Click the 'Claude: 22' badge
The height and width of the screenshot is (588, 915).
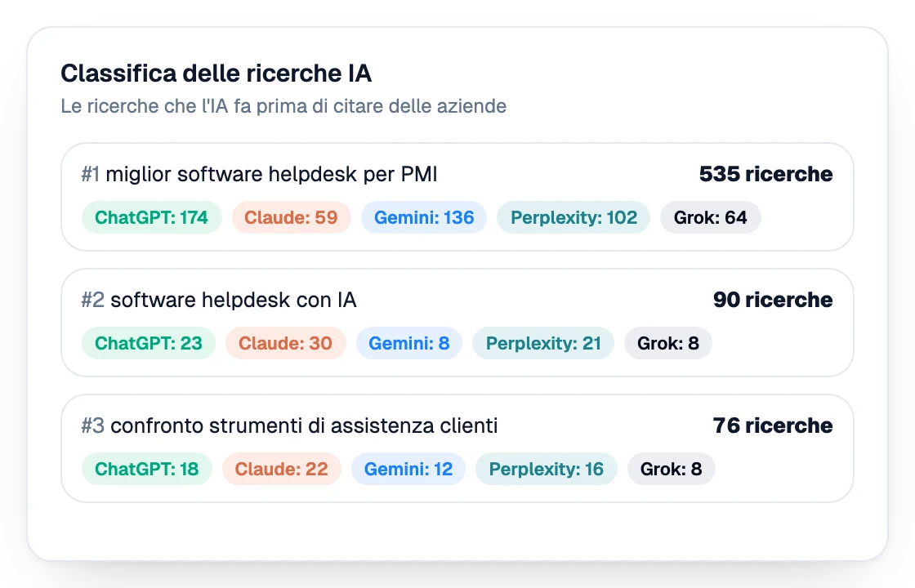tap(281, 469)
